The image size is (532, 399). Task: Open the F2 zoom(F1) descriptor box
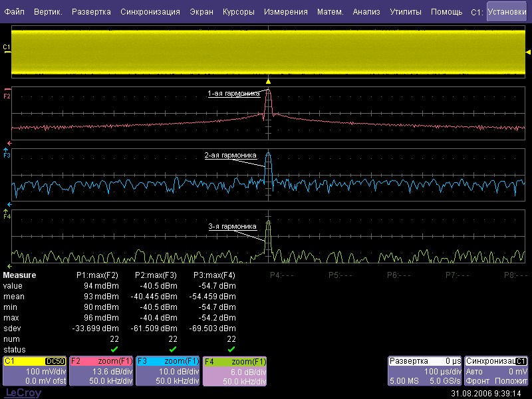pos(101,371)
